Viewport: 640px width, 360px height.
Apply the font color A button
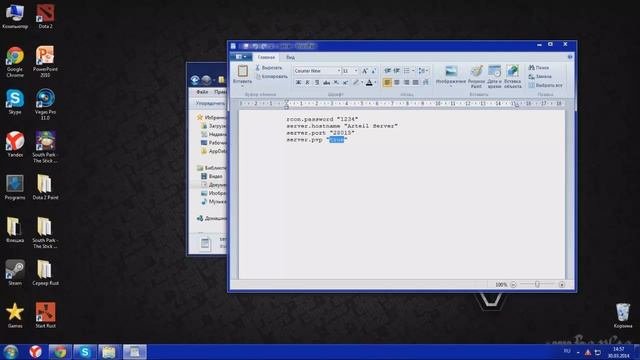369,82
